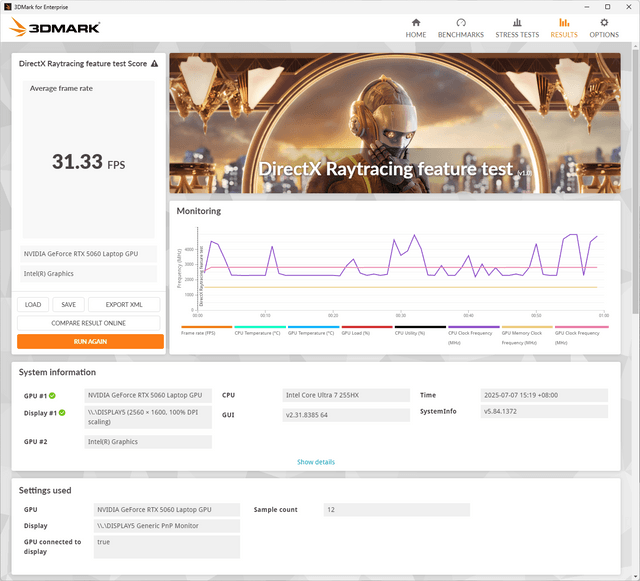Open the Stress Tests chart icon
This screenshot has width=640, height=581.
[517, 22]
